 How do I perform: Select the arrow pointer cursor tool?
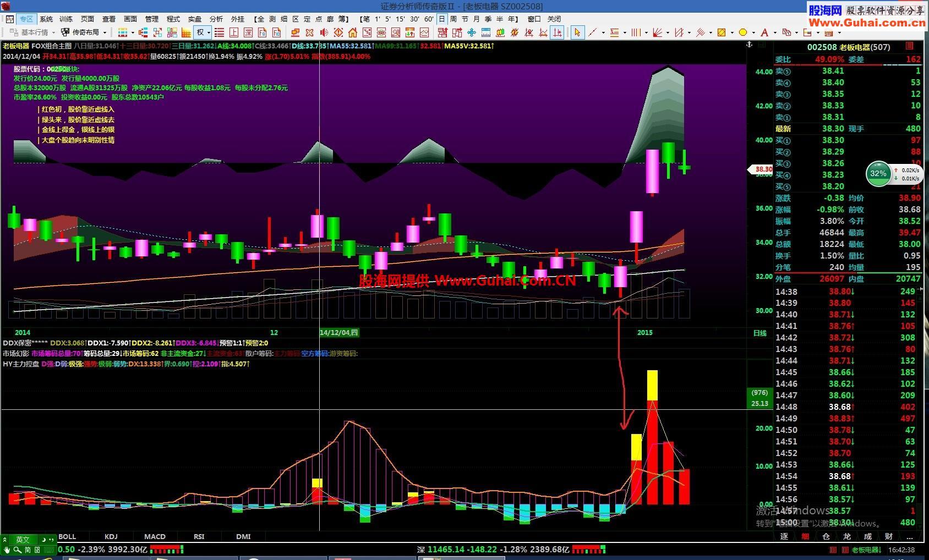[577, 32]
